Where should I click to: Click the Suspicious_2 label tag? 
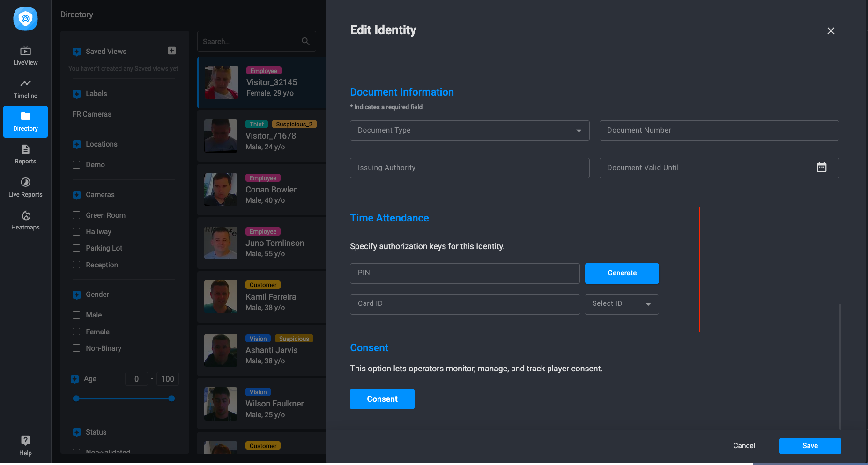point(294,124)
